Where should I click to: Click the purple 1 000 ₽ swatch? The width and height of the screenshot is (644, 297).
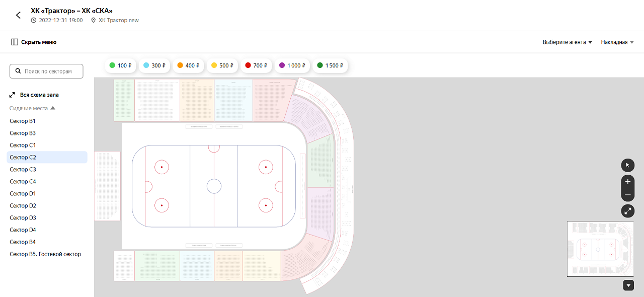click(x=282, y=65)
